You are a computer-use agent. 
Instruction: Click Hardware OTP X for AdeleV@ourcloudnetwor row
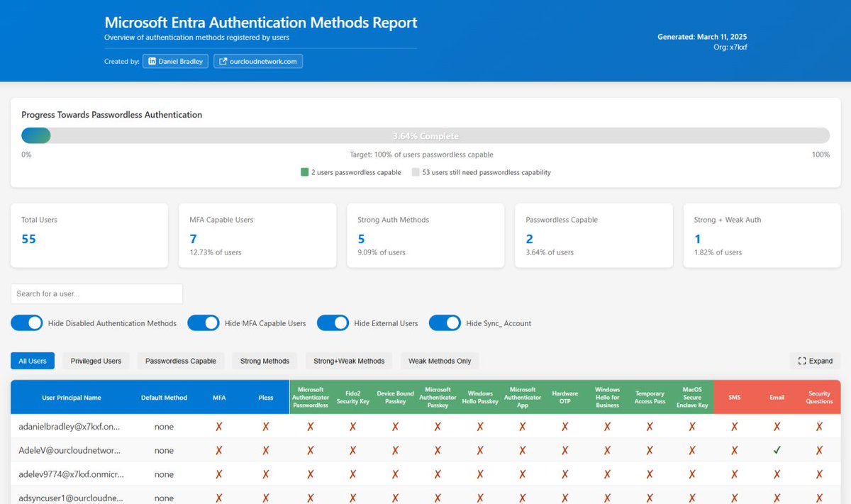point(565,450)
